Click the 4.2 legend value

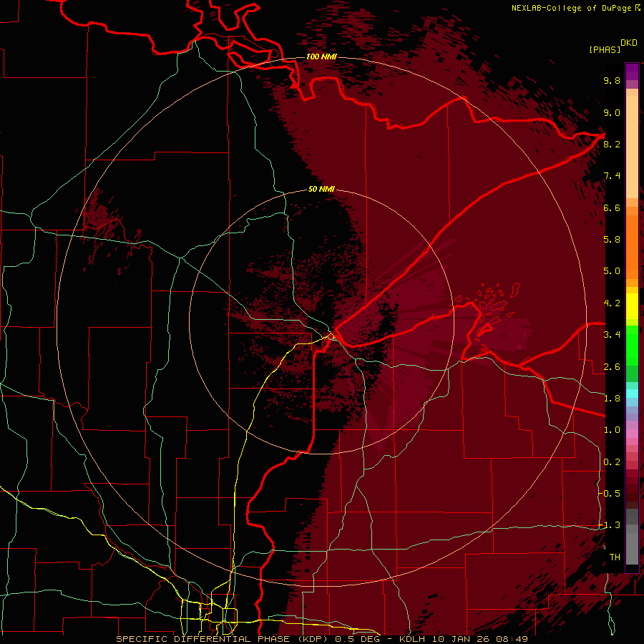point(612,303)
